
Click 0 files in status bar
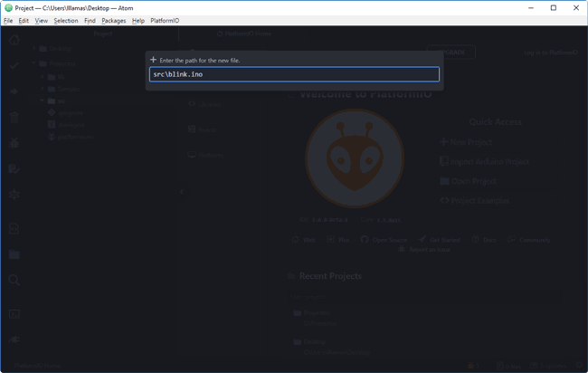tap(508, 365)
